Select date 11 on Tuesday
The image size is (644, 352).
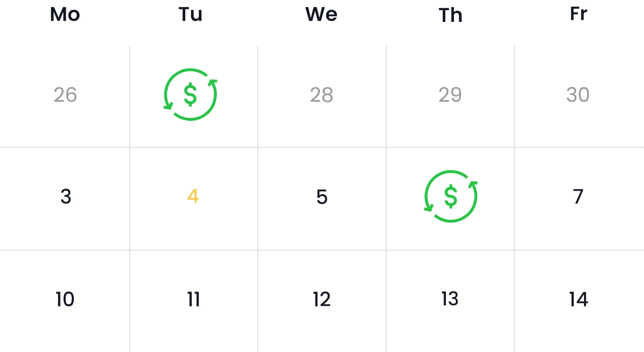pos(193,299)
